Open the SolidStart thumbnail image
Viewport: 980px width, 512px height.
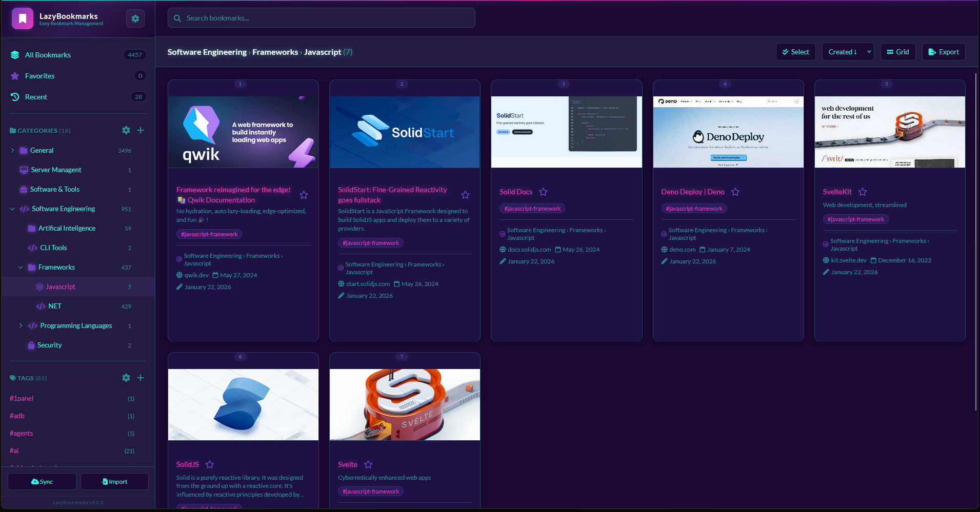[x=405, y=132]
